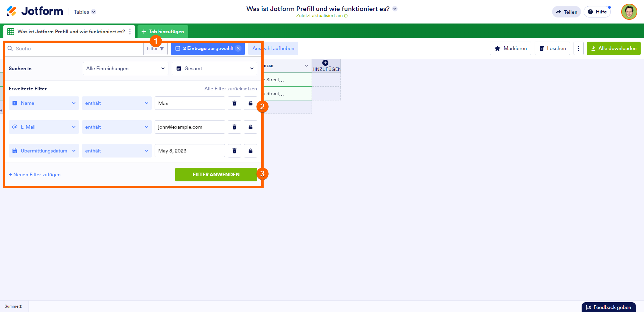The width and height of the screenshot is (644, 312).
Task: Open the user profile avatar
Action: (629, 12)
